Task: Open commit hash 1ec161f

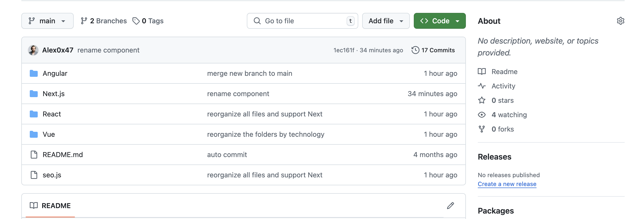Action: pos(344,50)
